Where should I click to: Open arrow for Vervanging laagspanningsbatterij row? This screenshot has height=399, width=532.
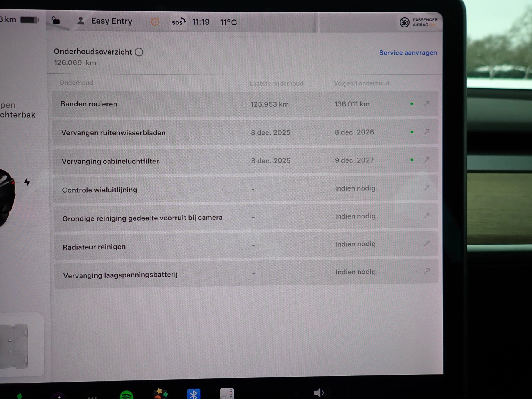coord(427,271)
